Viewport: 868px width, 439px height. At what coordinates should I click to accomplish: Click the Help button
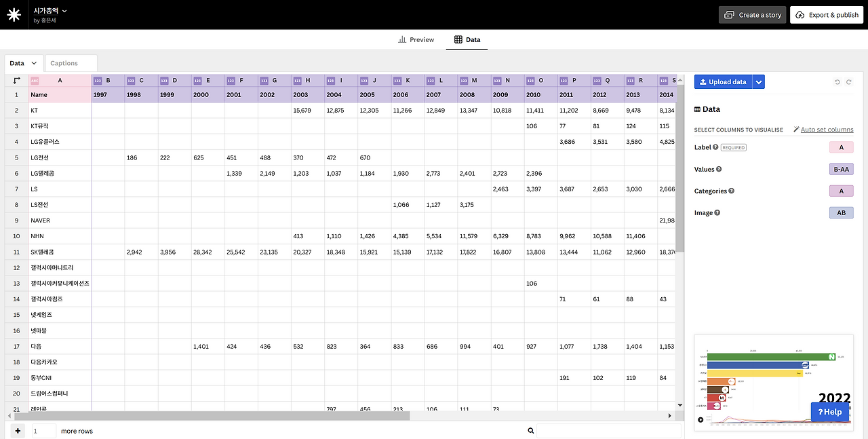pos(829,412)
